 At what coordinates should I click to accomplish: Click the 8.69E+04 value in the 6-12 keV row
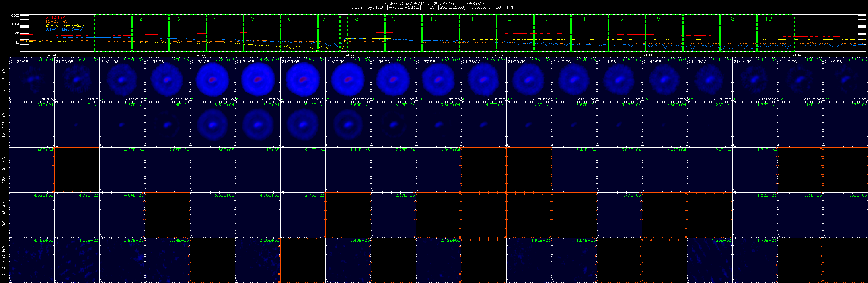click(360, 105)
